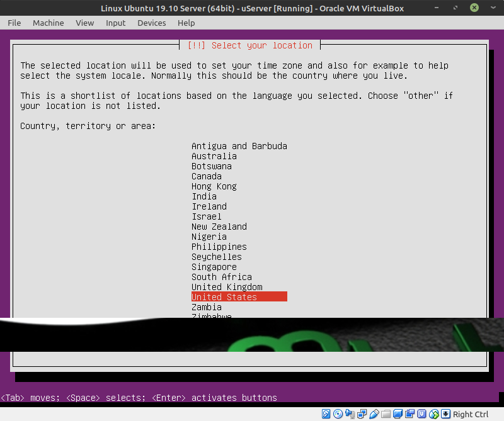Screen dimensions: 504x421
Task: Click the title bar chevron menu button
Action: click(x=493, y=8)
